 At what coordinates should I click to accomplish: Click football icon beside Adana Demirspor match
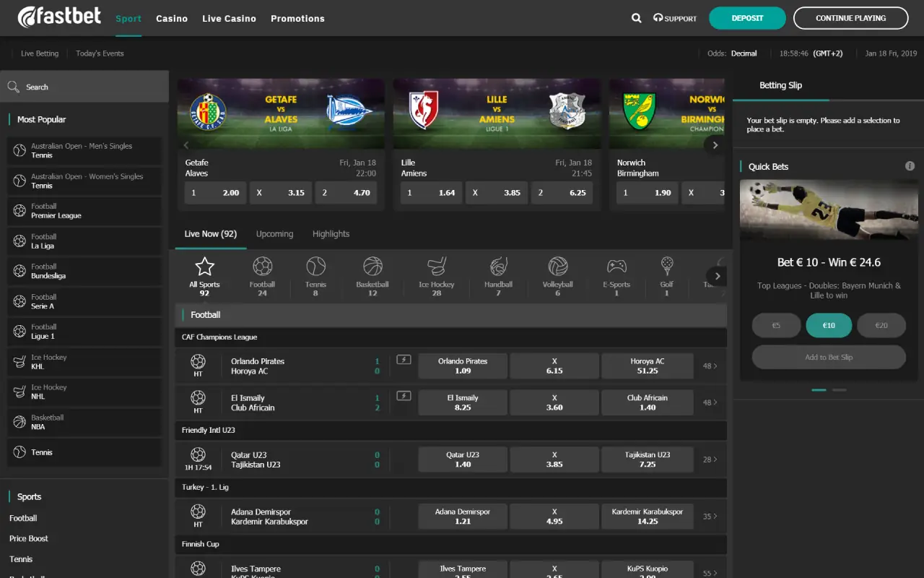tap(198, 512)
